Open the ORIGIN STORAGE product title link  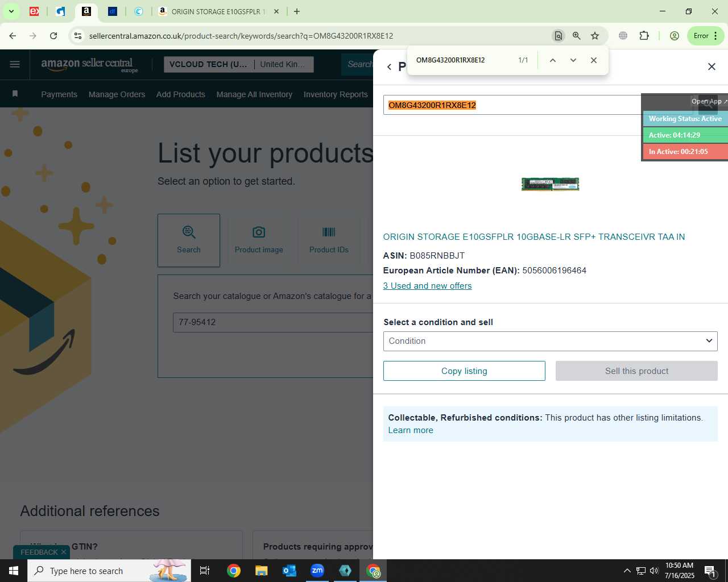click(x=533, y=237)
